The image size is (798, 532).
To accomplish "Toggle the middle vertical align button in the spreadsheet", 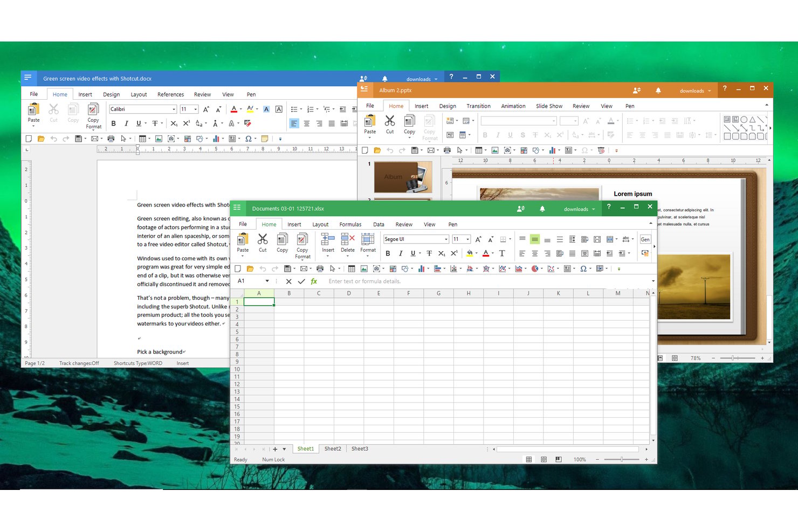I will 535,239.
